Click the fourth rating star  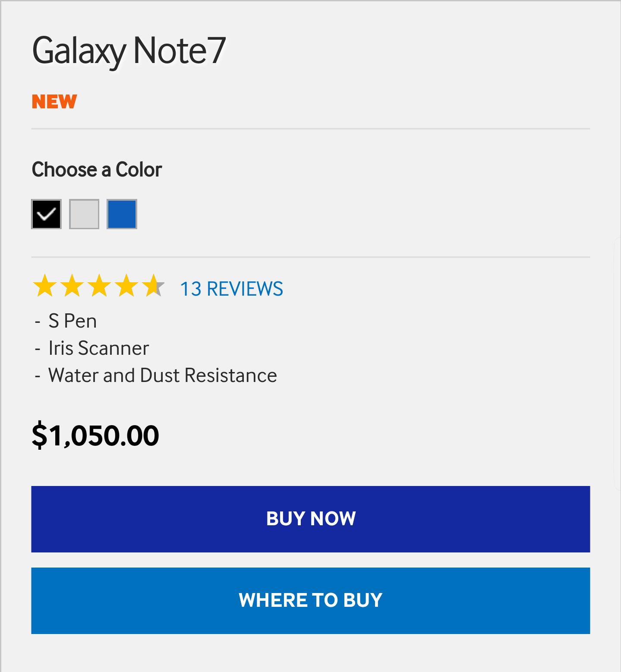tap(126, 286)
